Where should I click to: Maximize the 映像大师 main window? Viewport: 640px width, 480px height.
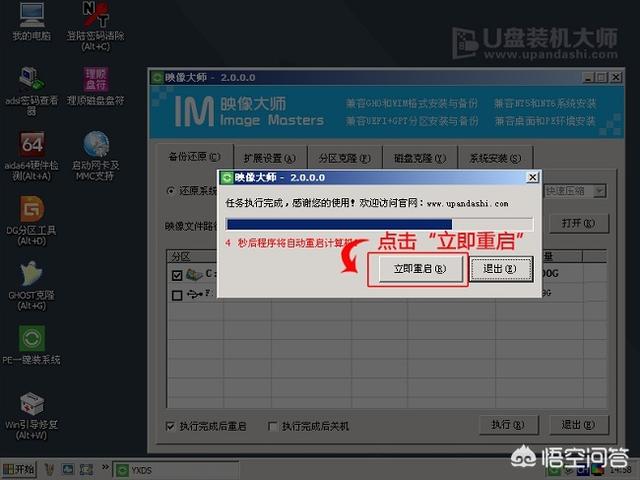tap(601, 77)
